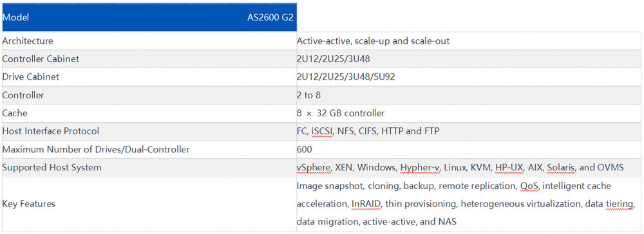The width and height of the screenshot is (644, 234).
Task: Click the Host Interface Protocol label
Action: click(50, 131)
